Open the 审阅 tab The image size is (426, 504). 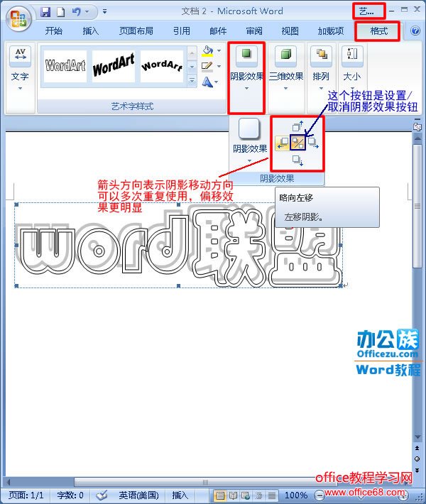(x=254, y=31)
